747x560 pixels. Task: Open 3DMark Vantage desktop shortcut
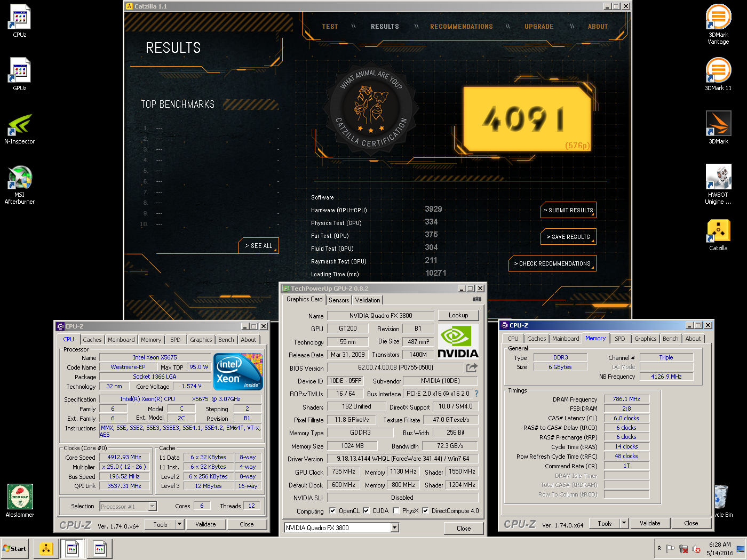coord(718,23)
